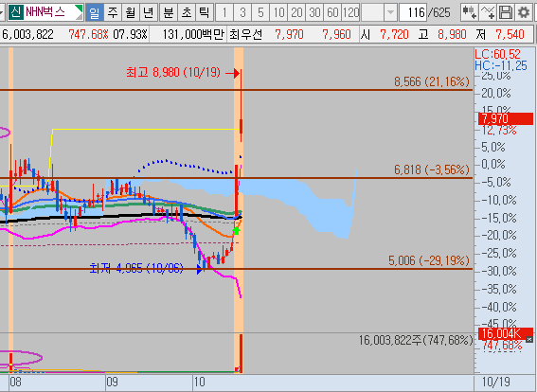The height and width of the screenshot is (392, 537).
Task: Select the 10 interval button
Action: pos(278,13)
